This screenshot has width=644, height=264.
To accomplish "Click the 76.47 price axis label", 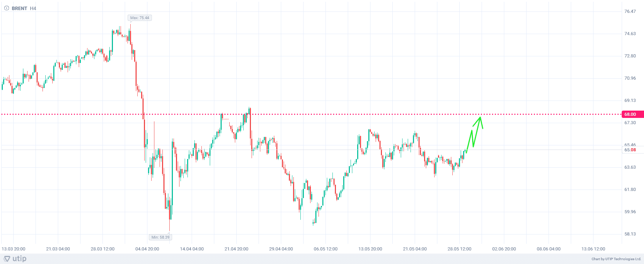I will (x=630, y=11).
